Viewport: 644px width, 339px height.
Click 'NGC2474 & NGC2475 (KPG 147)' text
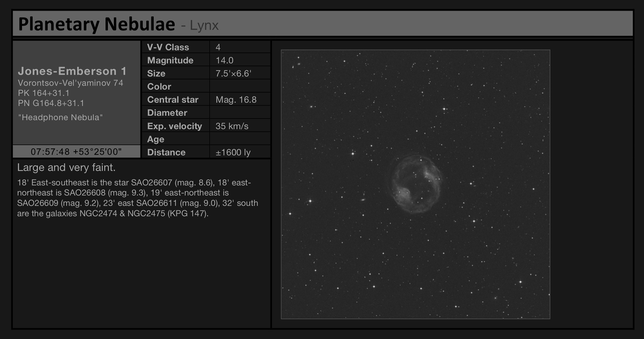144,214
